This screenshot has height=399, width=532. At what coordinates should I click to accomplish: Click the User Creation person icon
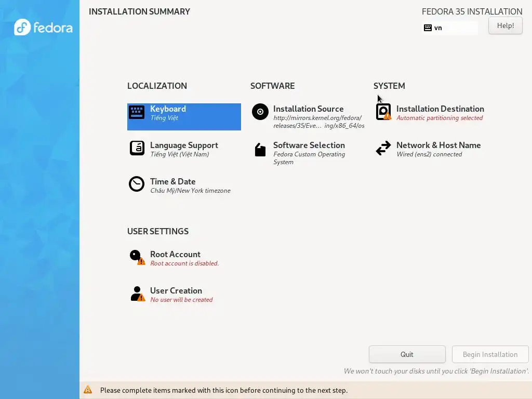pos(138,294)
